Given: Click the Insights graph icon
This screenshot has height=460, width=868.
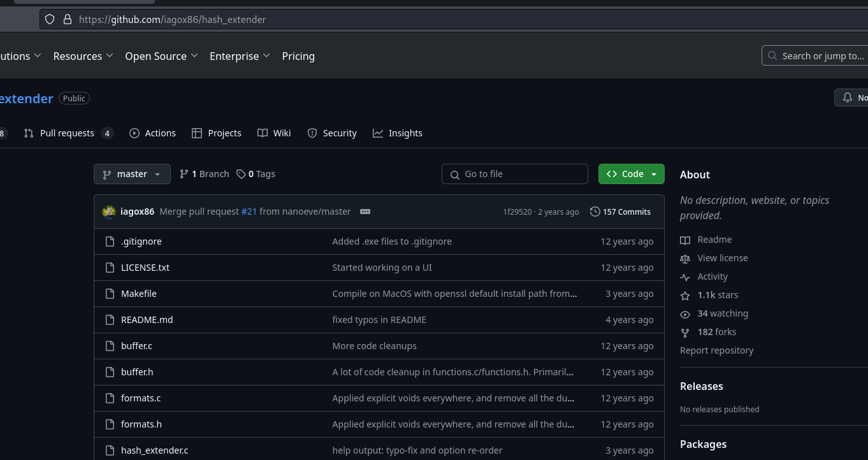Looking at the screenshot, I should coord(378,133).
